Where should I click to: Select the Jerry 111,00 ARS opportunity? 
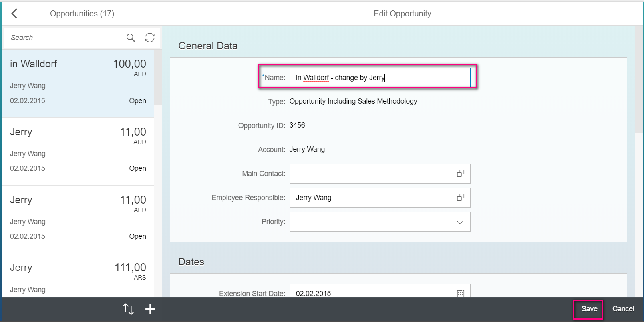(78, 276)
